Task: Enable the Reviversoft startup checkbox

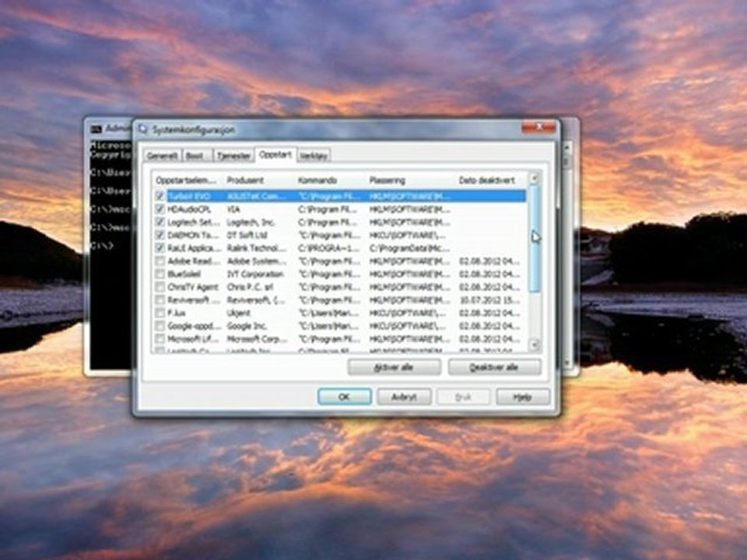Action: 160,300
